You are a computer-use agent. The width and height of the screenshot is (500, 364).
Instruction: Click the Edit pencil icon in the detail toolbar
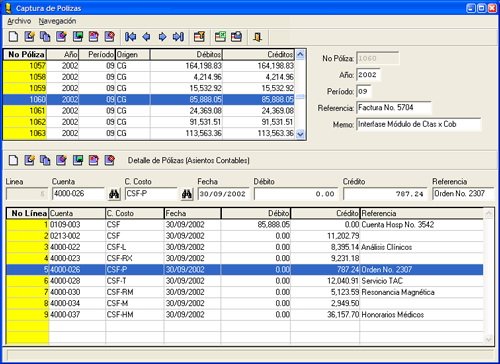(29, 160)
